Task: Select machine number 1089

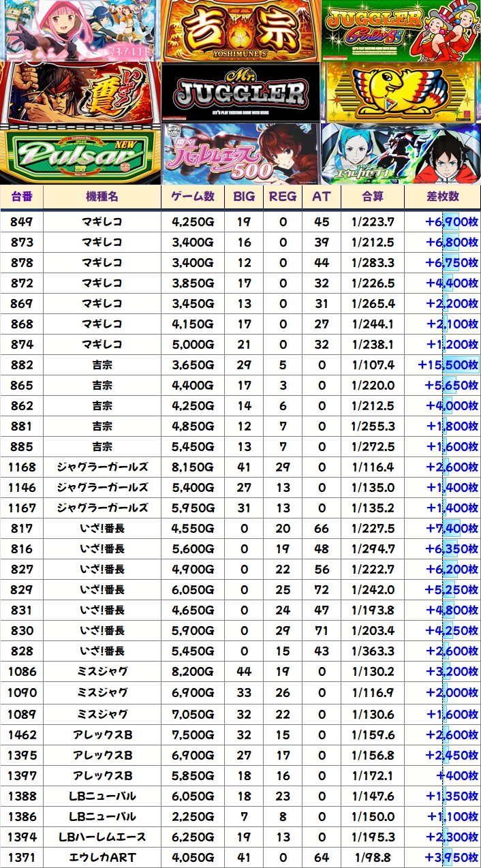Action: 22,714
